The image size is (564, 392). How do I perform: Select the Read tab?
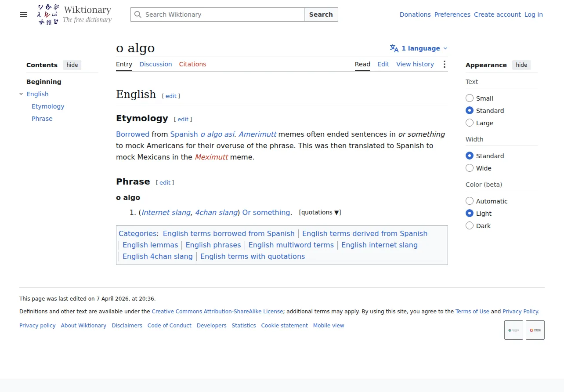pyautogui.click(x=362, y=64)
